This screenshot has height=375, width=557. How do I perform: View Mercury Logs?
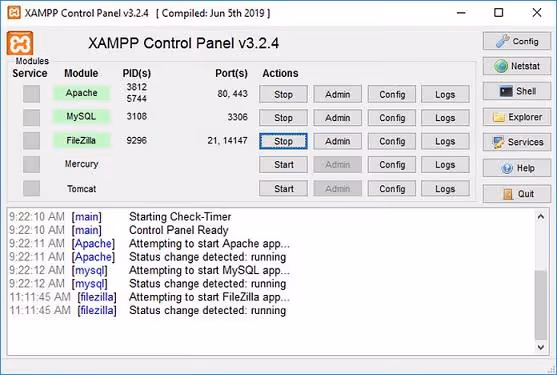pos(445,164)
